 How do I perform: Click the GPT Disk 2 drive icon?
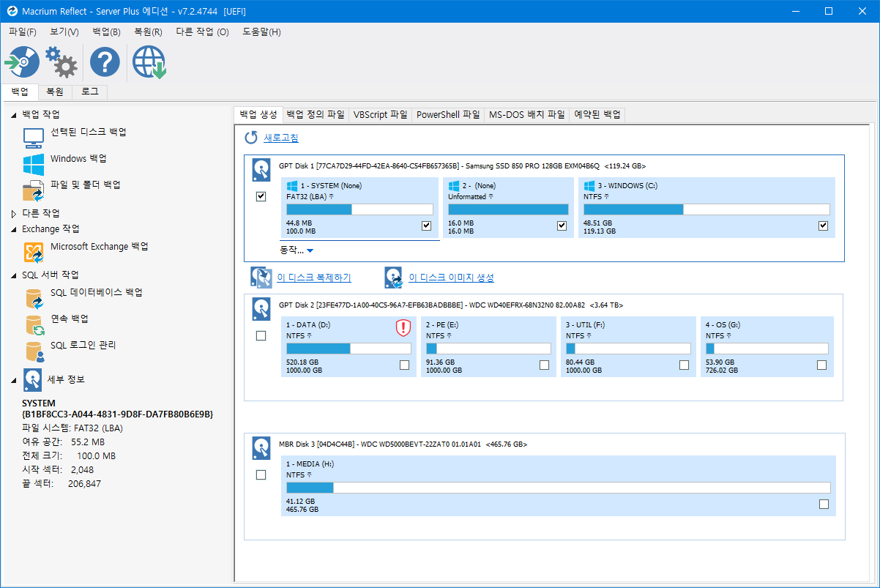point(261,309)
